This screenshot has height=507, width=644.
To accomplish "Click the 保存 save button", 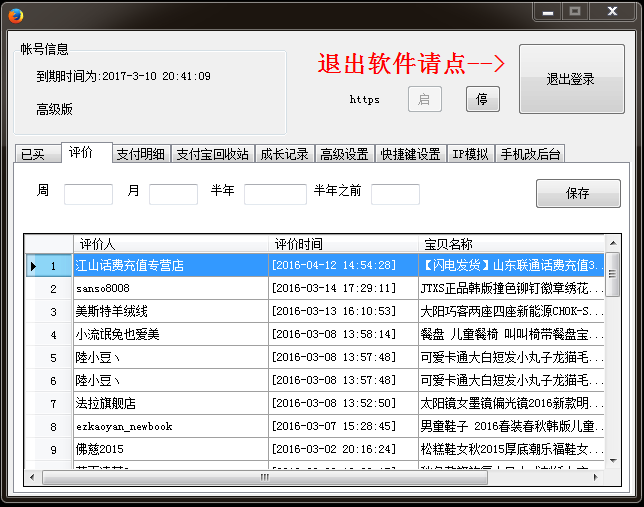I will 578,193.
